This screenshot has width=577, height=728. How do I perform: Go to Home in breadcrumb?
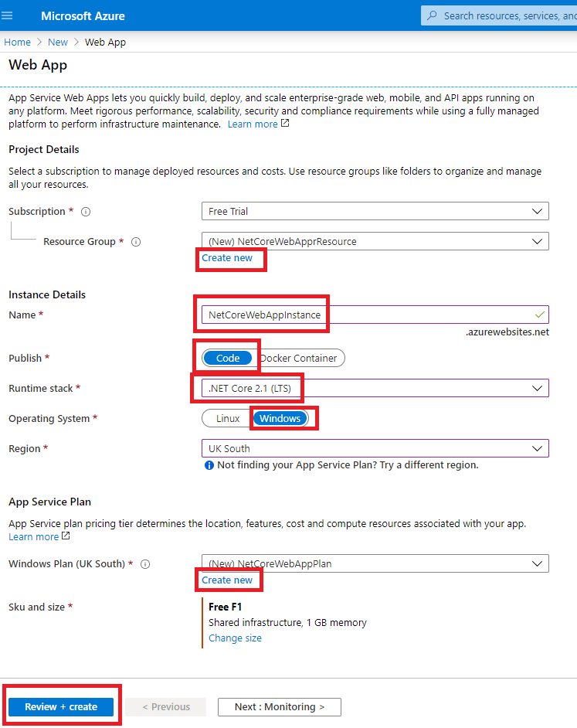tap(18, 43)
